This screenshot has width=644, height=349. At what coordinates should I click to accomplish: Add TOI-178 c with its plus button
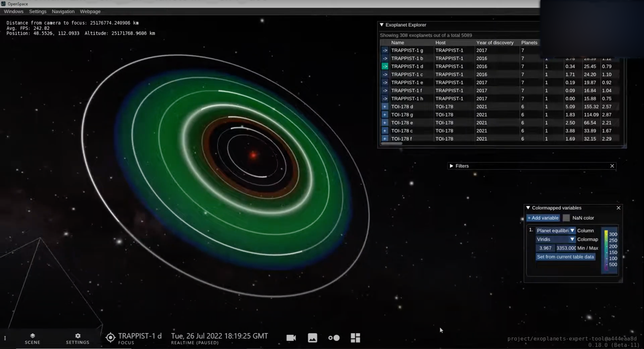pyautogui.click(x=385, y=131)
